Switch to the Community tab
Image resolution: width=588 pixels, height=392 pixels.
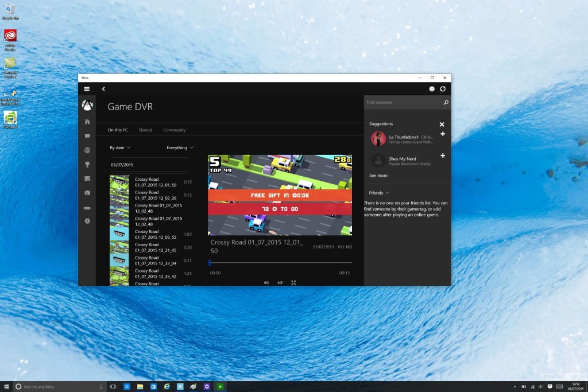click(175, 130)
